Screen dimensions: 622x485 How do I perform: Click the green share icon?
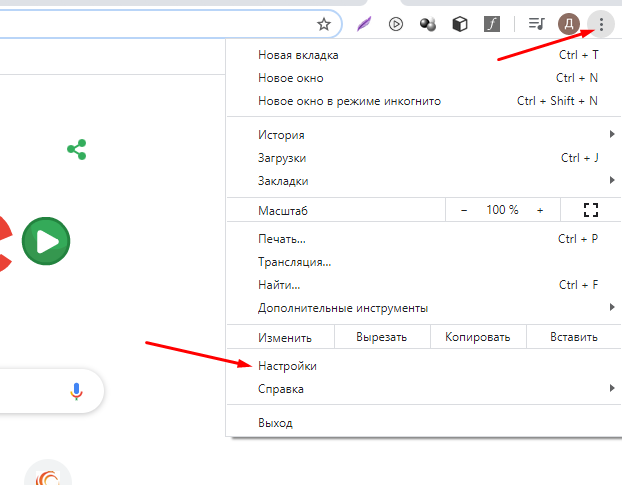(77, 150)
